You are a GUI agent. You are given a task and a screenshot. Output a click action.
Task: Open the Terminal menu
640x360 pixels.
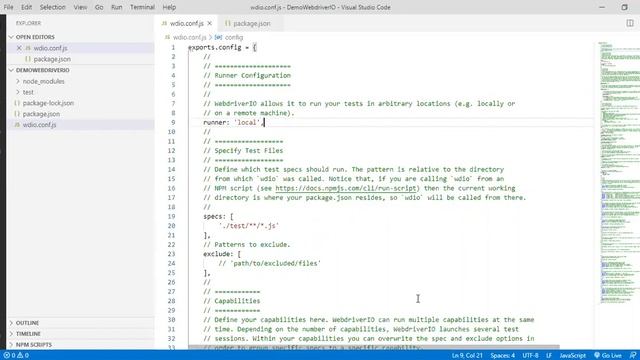[x=142, y=7]
